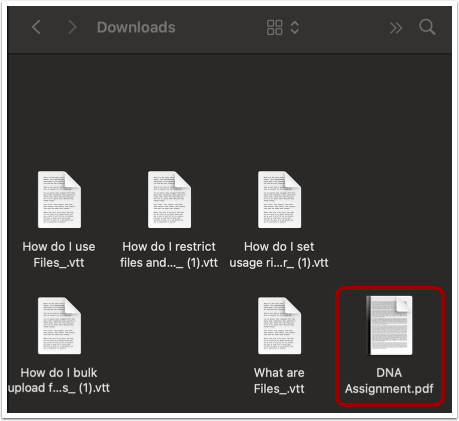The image size is (459, 421).
Task: Select the How do I use Files_.vtt icon
Action: (x=59, y=200)
